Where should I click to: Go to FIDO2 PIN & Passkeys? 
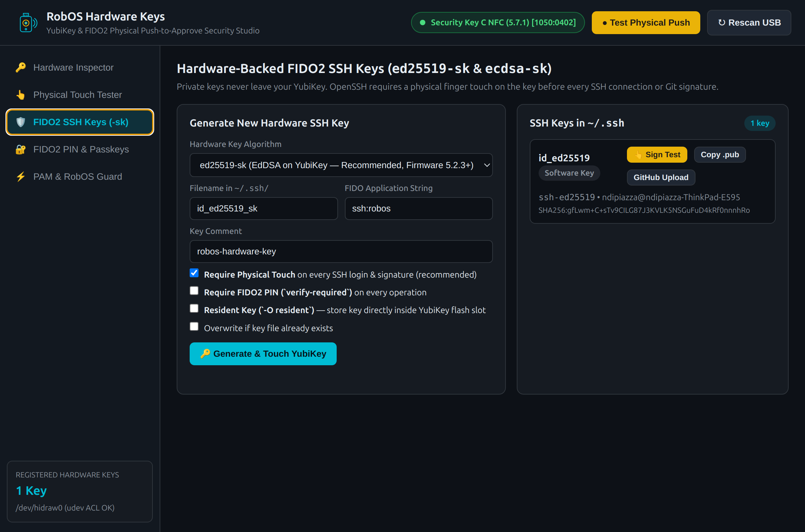point(80,149)
